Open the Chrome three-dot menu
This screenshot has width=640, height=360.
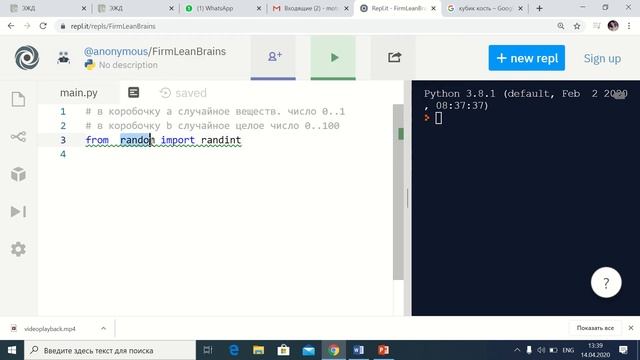point(629,26)
